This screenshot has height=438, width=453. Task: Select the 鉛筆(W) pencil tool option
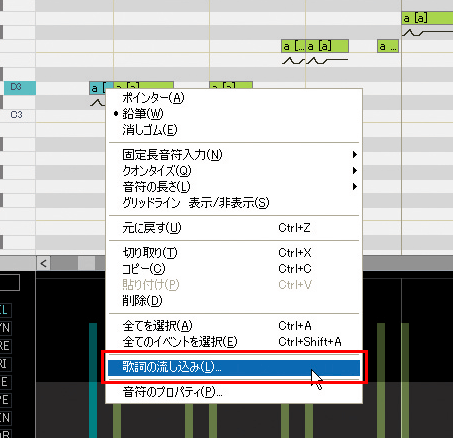coord(234,114)
